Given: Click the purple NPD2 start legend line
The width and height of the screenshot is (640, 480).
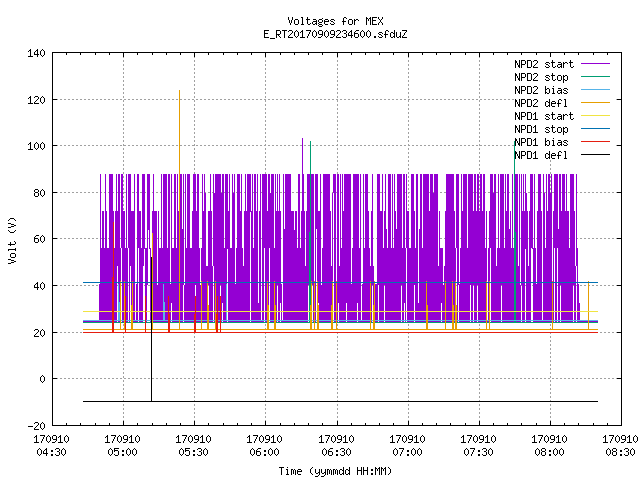Looking at the screenshot, I should 595,64.
